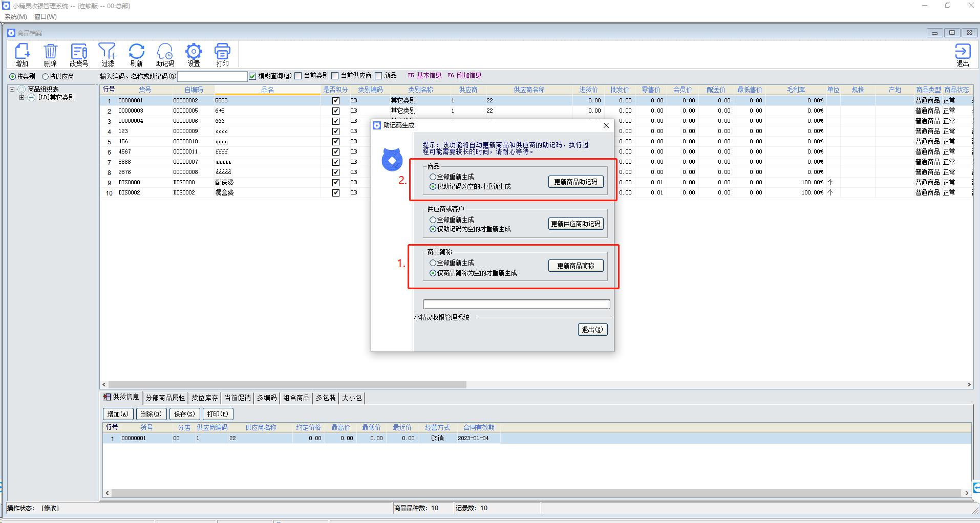
Task: Click 退出(X) button in dialog
Action: click(x=592, y=330)
